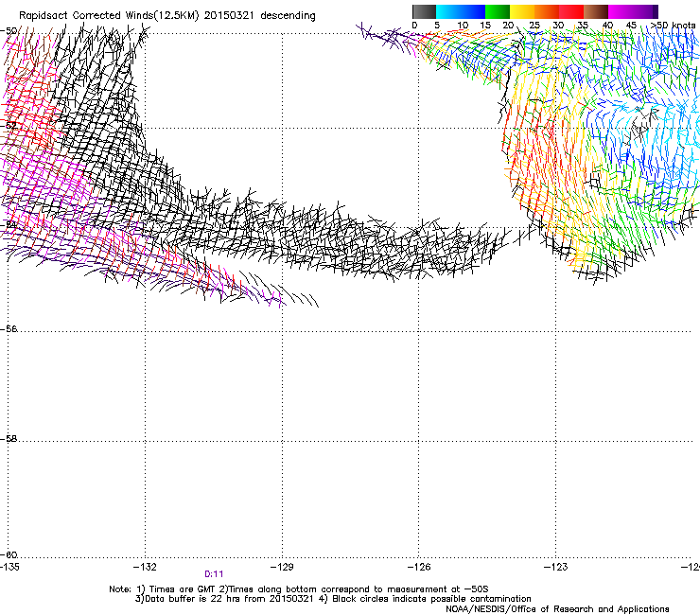Click the yellow 20-25 knots legend segment
This screenshot has height=615, width=700.
[x=522, y=11]
